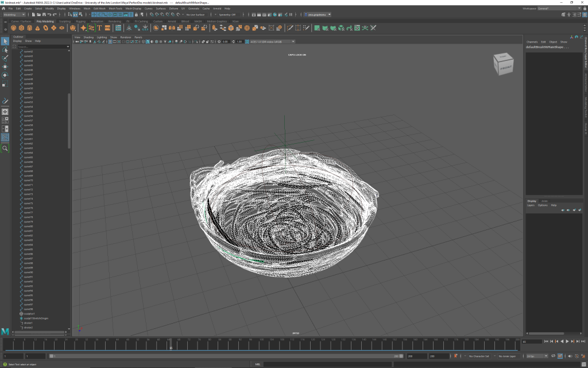Click the Undo arrow icon
The height and width of the screenshot is (368, 588).
49,14
